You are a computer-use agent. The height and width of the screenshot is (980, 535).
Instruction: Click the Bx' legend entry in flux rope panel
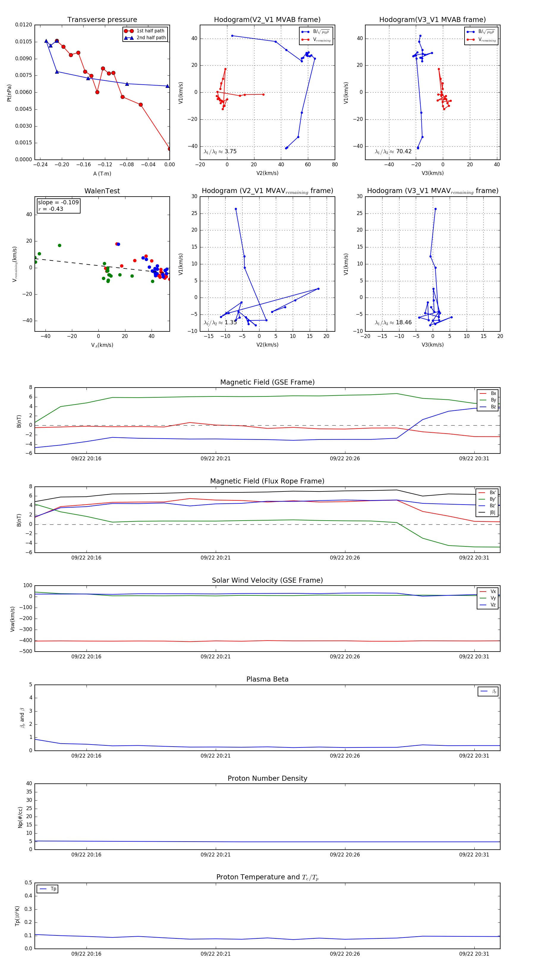tap(487, 493)
